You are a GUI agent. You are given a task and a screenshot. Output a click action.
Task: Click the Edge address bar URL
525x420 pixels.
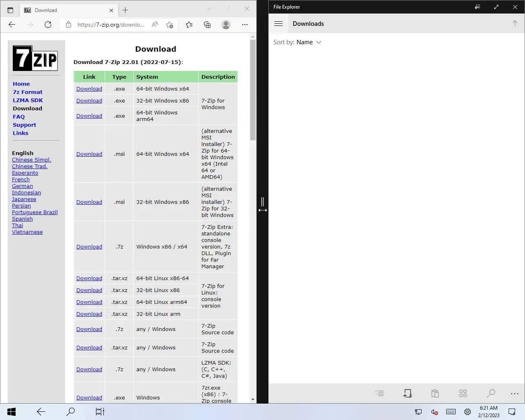pyautogui.click(x=111, y=25)
